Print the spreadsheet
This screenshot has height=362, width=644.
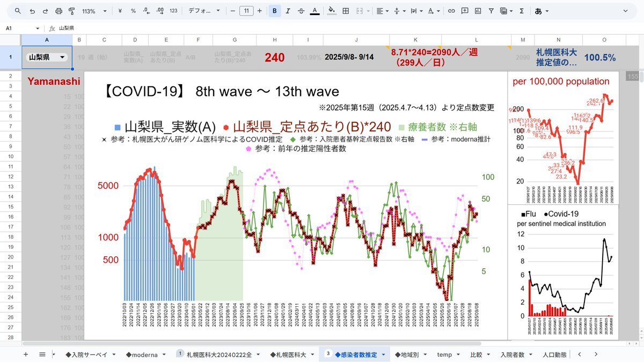pos(58,11)
